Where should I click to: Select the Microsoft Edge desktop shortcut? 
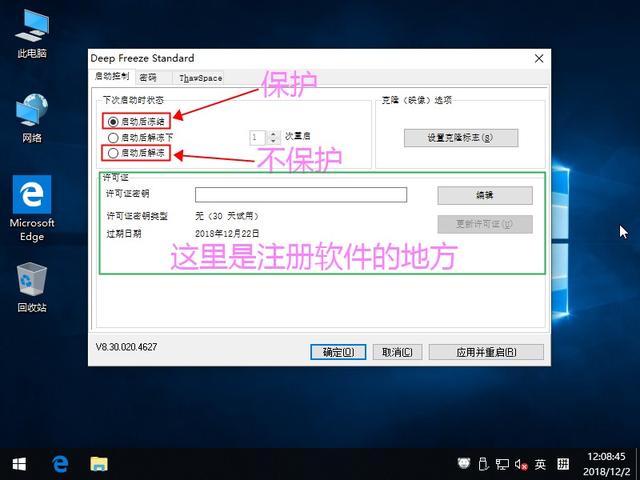click(32, 209)
